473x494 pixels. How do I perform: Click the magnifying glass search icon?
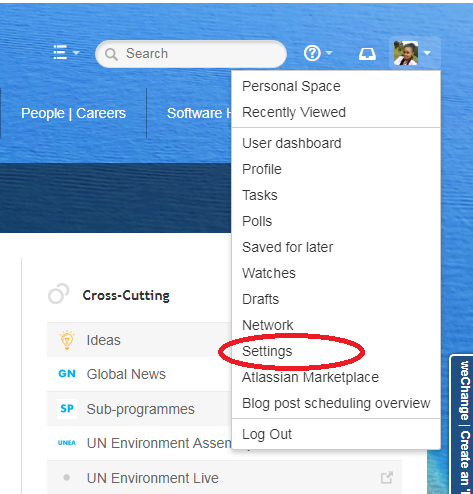(x=111, y=54)
